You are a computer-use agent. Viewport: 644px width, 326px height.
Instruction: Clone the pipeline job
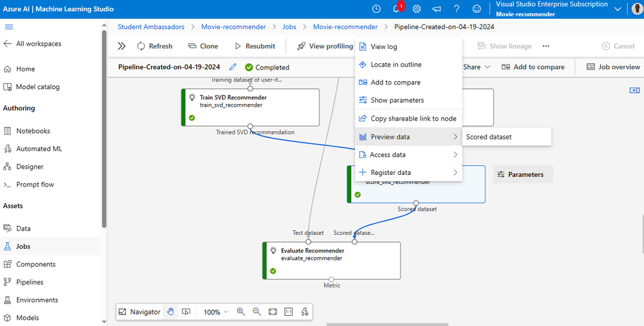[203, 46]
